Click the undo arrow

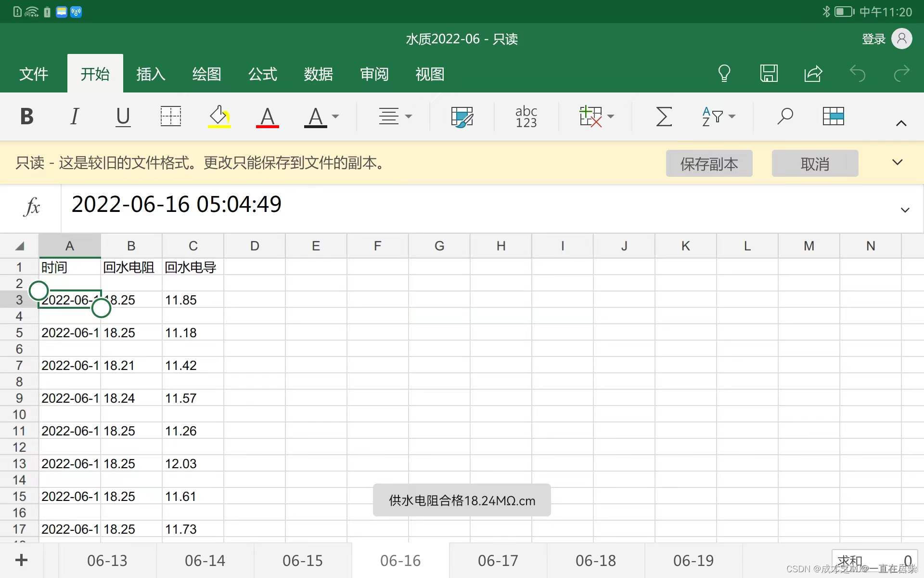[858, 74]
